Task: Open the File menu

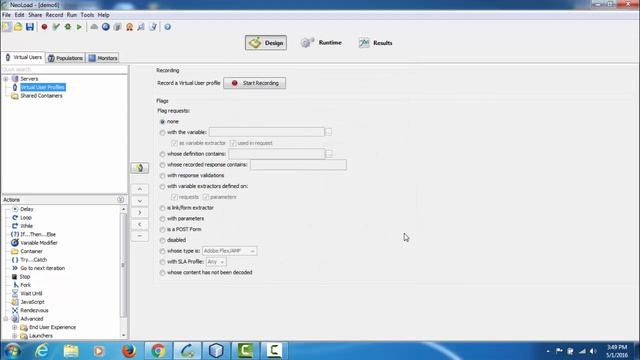Action: [x=7, y=15]
